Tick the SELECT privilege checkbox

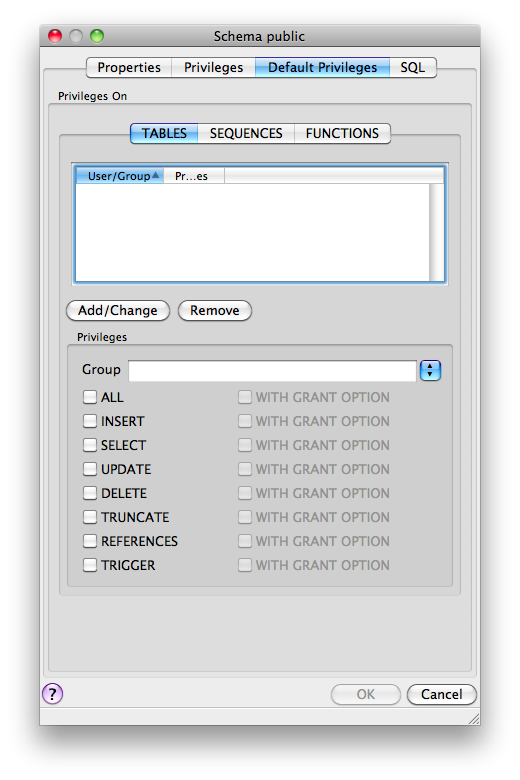90,445
